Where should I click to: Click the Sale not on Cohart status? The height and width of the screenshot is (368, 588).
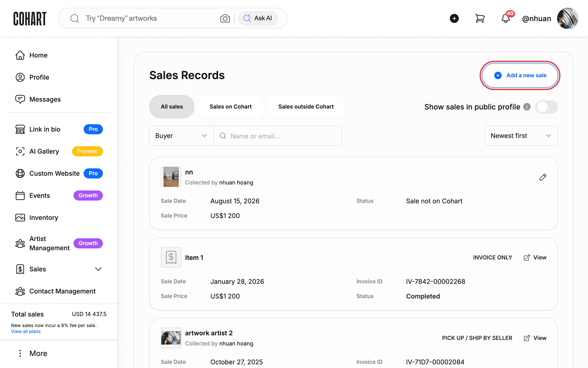coord(434,201)
